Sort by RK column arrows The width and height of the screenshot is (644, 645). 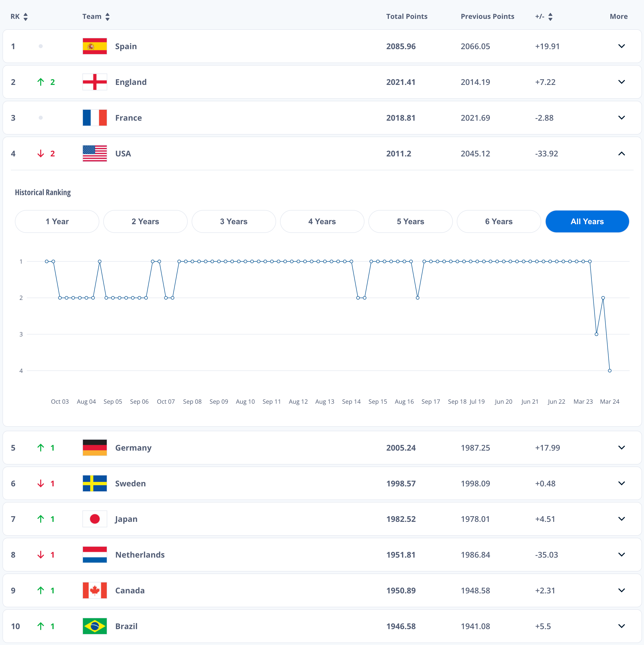pyautogui.click(x=25, y=17)
